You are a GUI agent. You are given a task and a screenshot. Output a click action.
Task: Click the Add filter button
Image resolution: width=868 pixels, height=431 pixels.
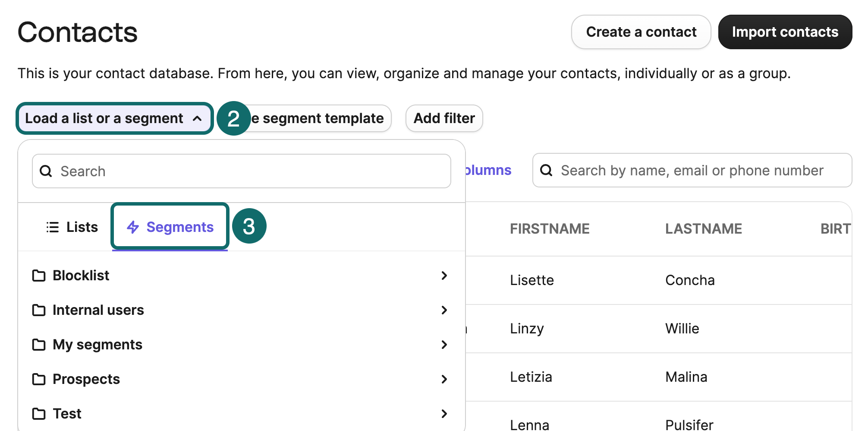[x=444, y=118]
